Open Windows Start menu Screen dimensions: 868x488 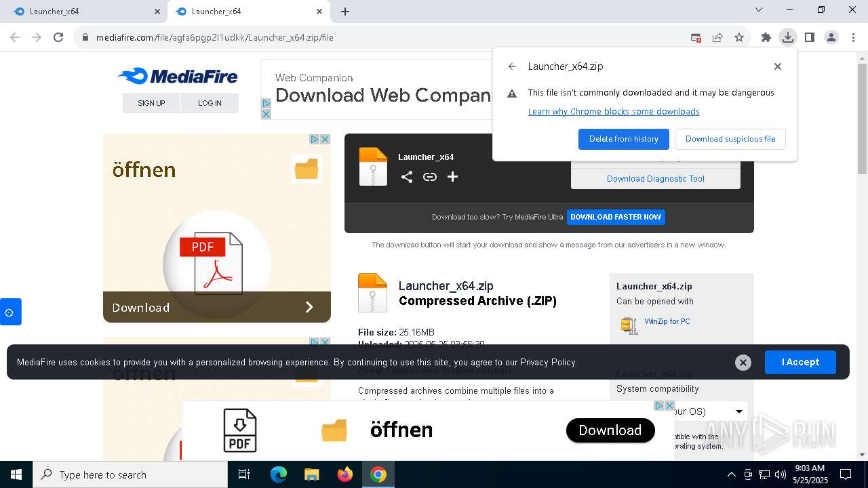[16, 474]
